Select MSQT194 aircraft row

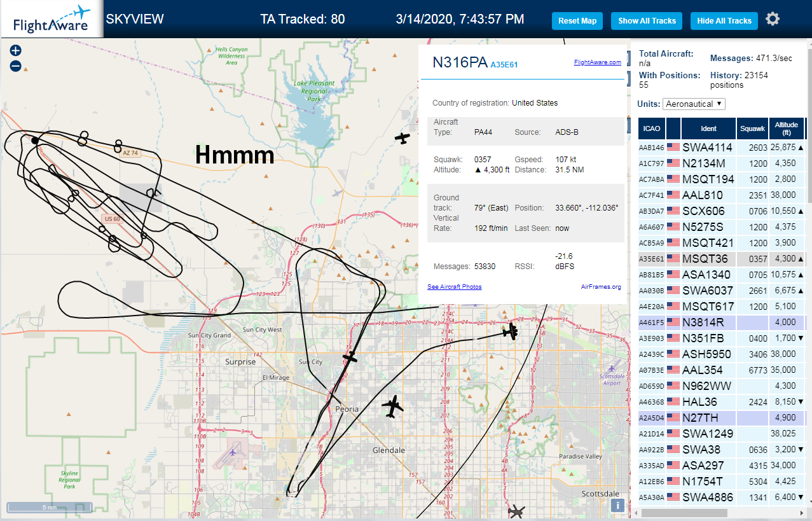722,179
